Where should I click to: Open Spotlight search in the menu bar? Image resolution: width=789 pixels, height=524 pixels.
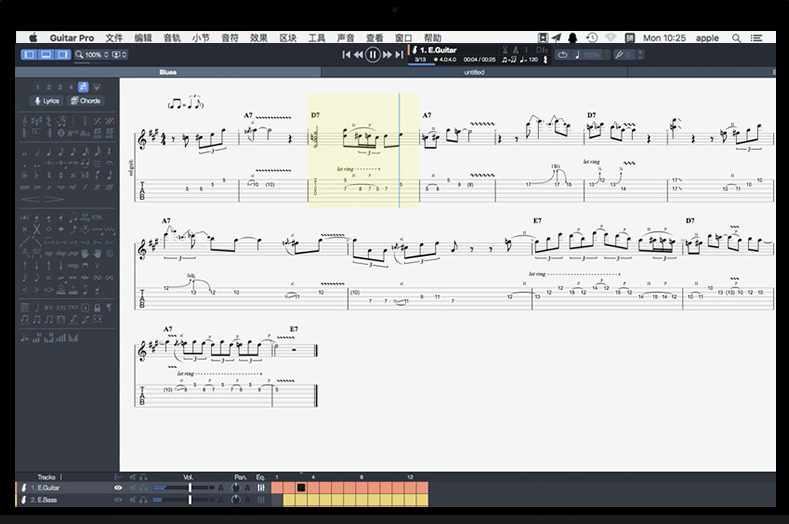coord(736,38)
